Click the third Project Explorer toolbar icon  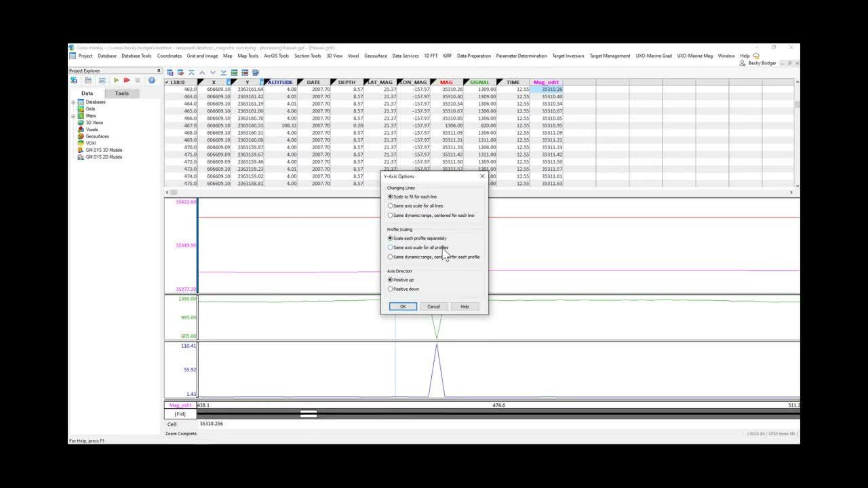click(102, 80)
